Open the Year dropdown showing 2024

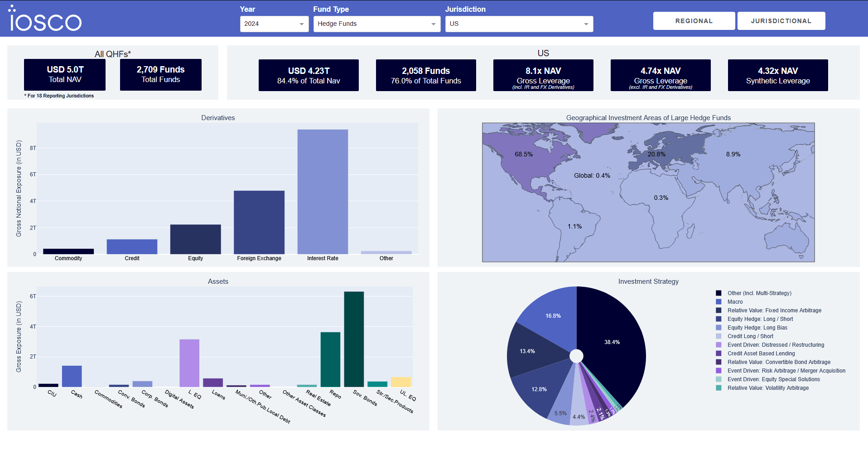point(274,24)
